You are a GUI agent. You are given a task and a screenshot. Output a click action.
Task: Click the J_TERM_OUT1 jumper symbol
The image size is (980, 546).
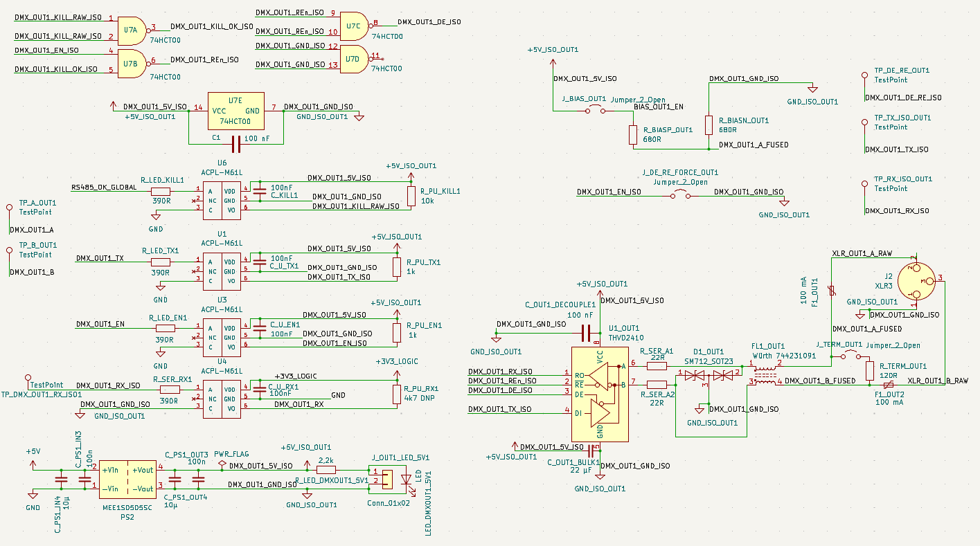[x=851, y=356]
